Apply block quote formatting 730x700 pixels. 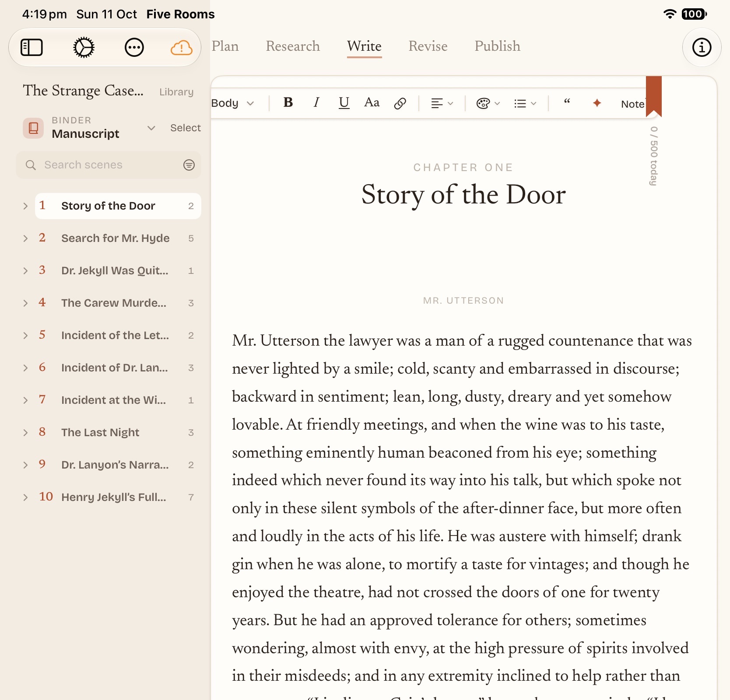pos(567,102)
